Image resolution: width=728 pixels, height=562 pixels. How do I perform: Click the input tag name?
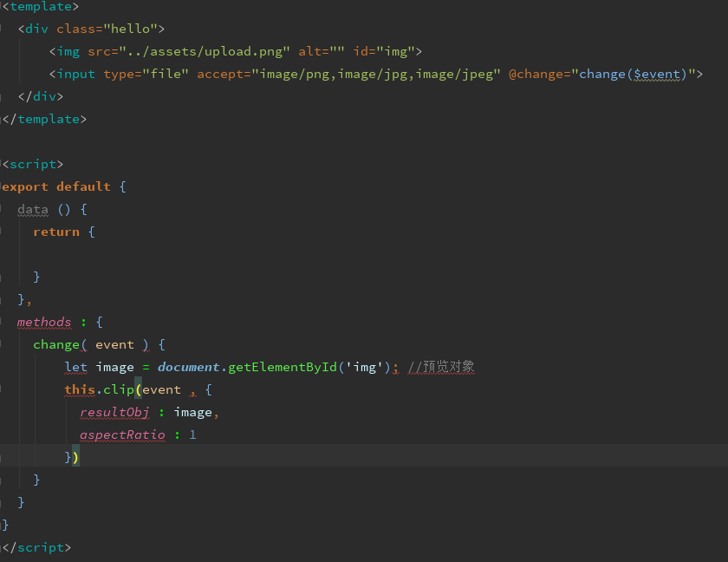(x=75, y=74)
